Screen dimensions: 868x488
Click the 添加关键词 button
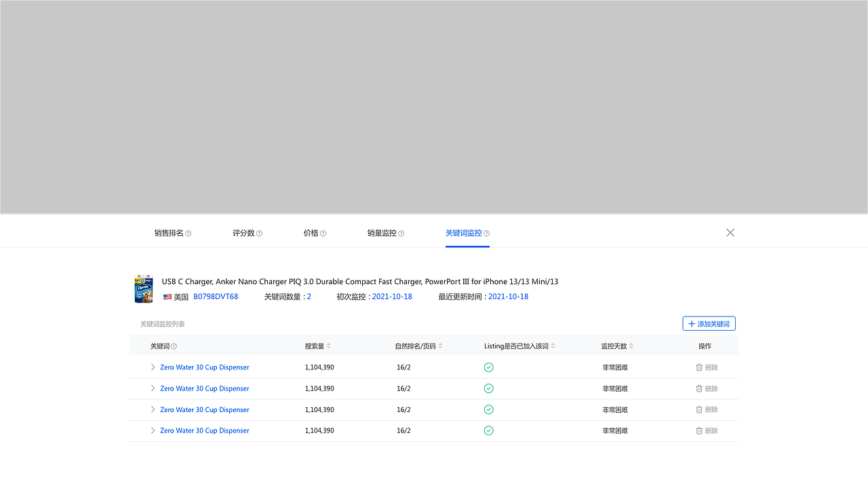pos(709,324)
